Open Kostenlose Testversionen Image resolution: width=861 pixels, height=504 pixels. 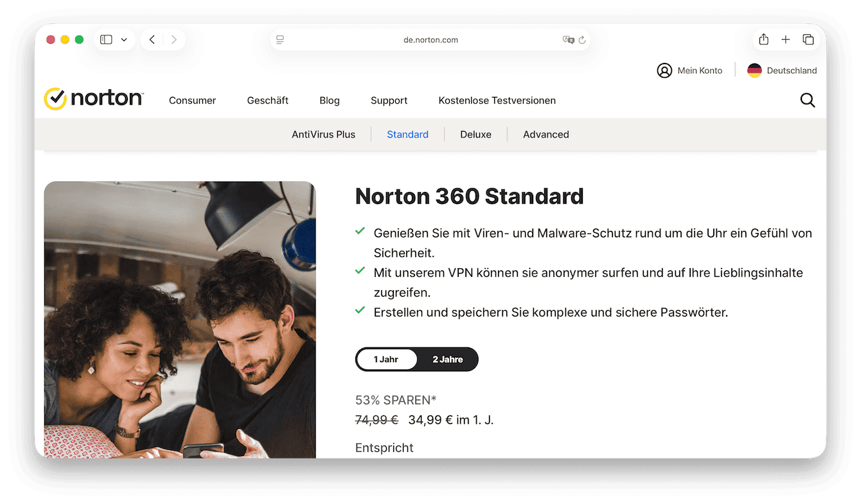click(497, 100)
